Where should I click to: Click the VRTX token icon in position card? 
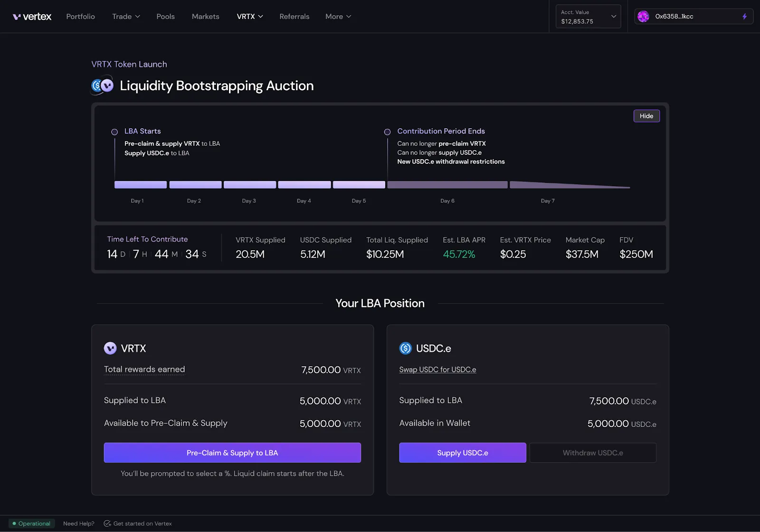click(x=110, y=348)
